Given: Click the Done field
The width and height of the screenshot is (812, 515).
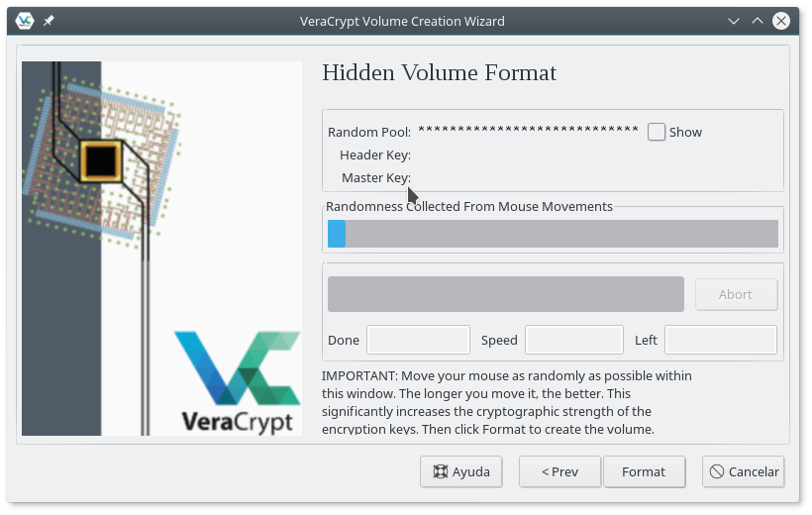Looking at the screenshot, I should coord(418,340).
